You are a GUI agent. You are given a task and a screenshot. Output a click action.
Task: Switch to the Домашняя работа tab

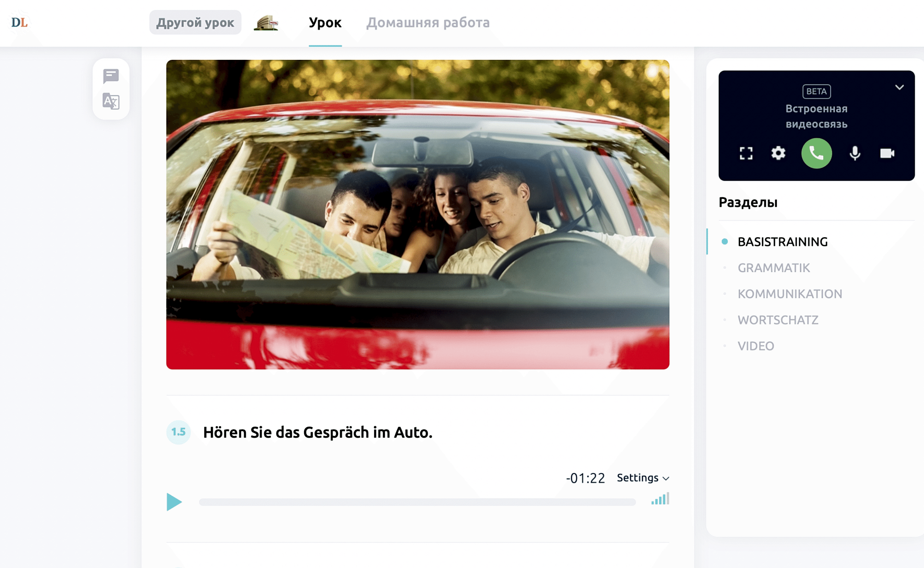click(428, 23)
